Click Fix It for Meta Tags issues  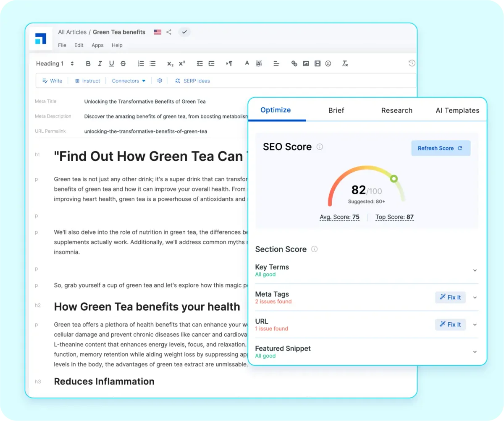(x=450, y=297)
